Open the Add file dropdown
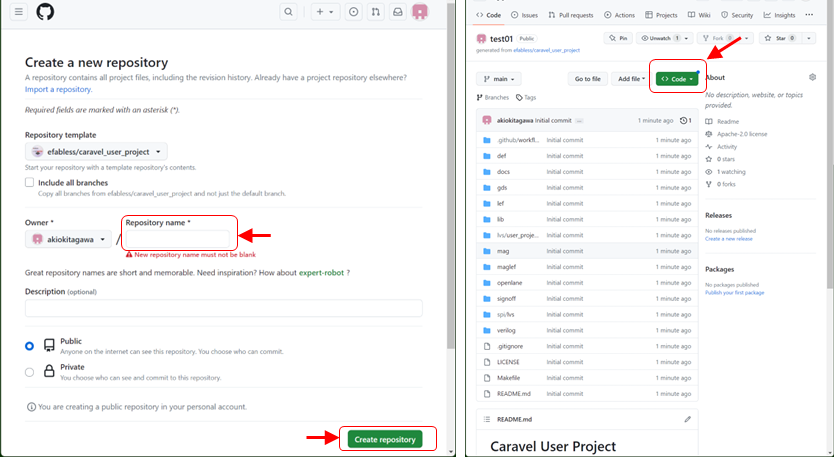 point(631,79)
